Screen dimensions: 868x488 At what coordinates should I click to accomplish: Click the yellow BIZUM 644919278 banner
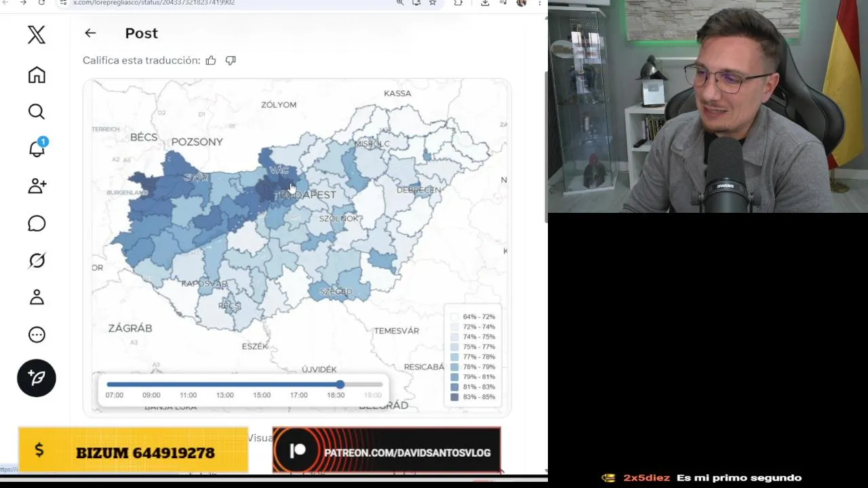pyautogui.click(x=133, y=450)
